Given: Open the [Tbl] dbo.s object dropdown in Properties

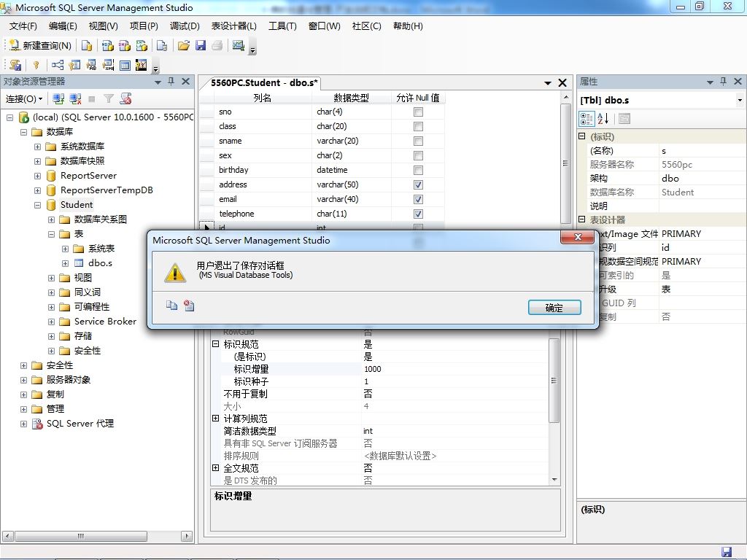Looking at the screenshot, I should point(740,101).
